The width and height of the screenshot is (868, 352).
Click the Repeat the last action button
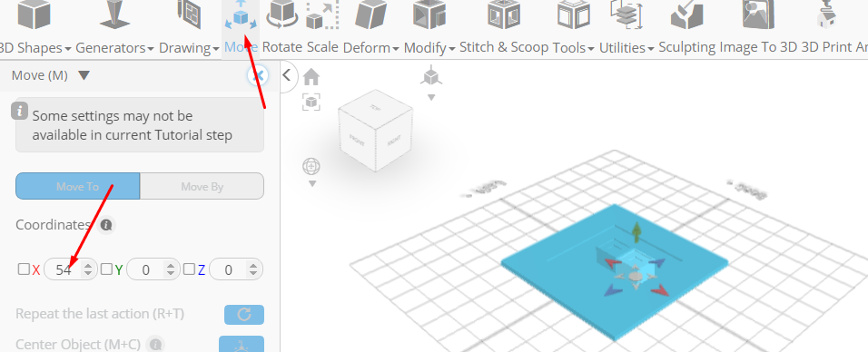[x=244, y=315]
